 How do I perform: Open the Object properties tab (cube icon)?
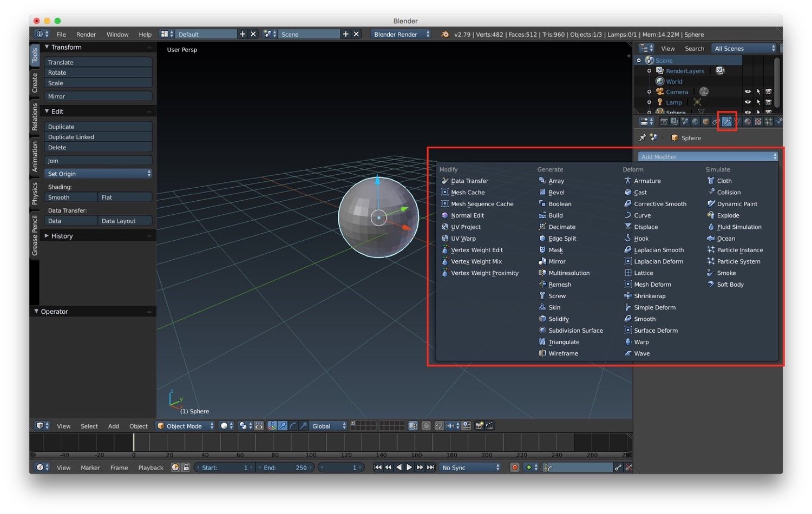pos(706,122)
